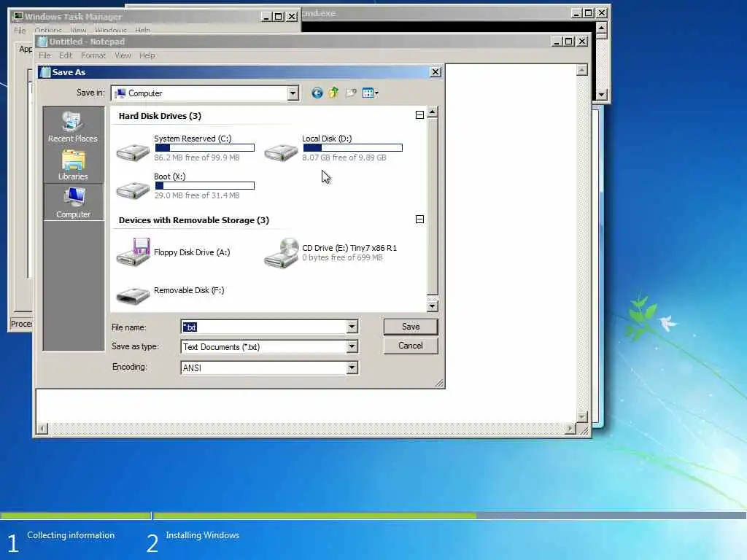Minimize the Windows Task Manager window
The image size is (747, 560).
267,17
